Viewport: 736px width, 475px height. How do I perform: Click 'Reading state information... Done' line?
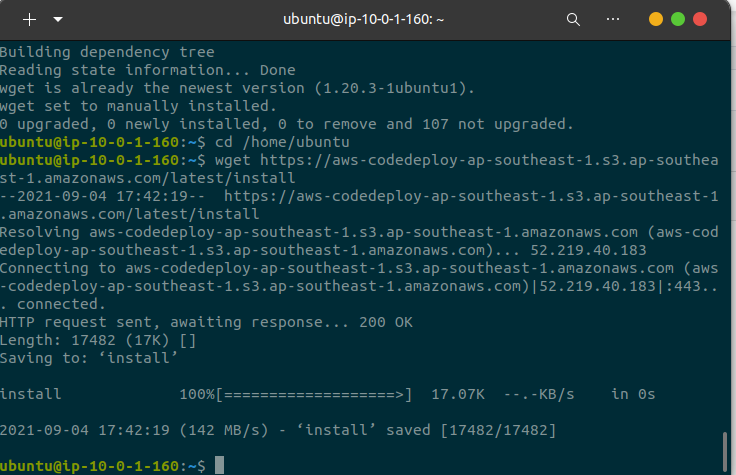(x=148, y=70)
